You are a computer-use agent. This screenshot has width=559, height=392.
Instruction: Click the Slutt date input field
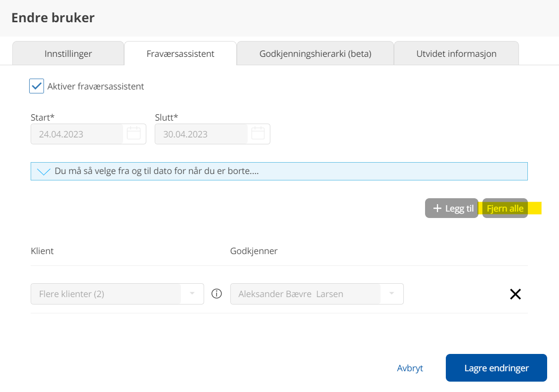(201, 134)
